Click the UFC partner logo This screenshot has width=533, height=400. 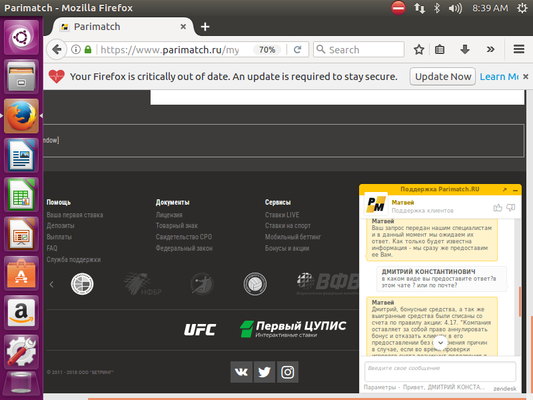(200, 330)
